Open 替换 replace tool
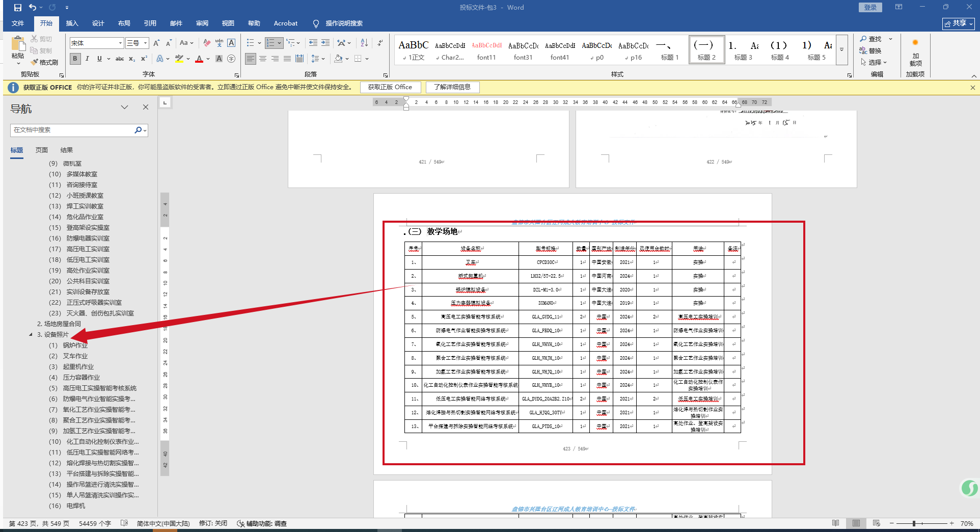Screen dimensions: 980x532 870,50
